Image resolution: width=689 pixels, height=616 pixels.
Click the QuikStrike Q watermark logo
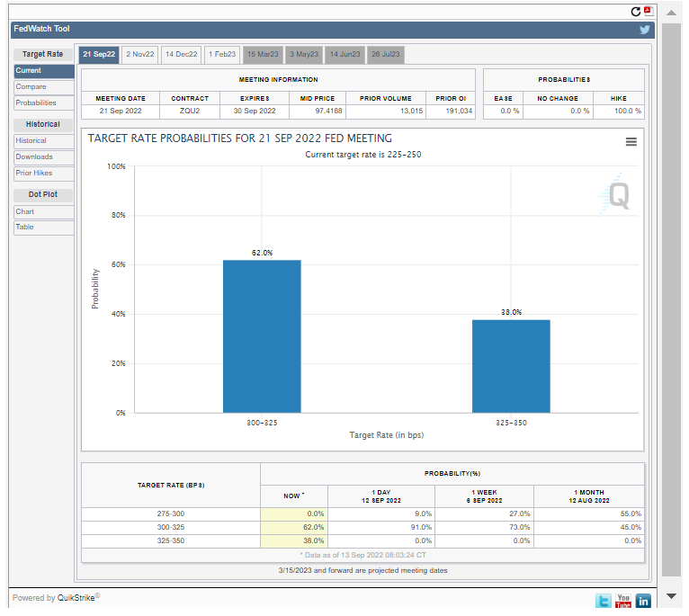pyautogui.click(x=617, y=195)
